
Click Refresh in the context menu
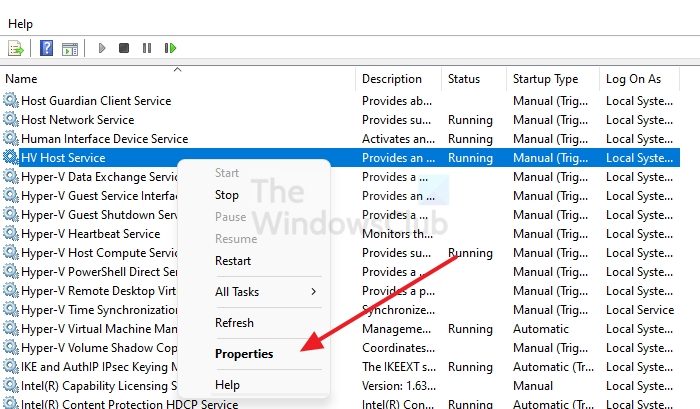(x=234, y=323)
